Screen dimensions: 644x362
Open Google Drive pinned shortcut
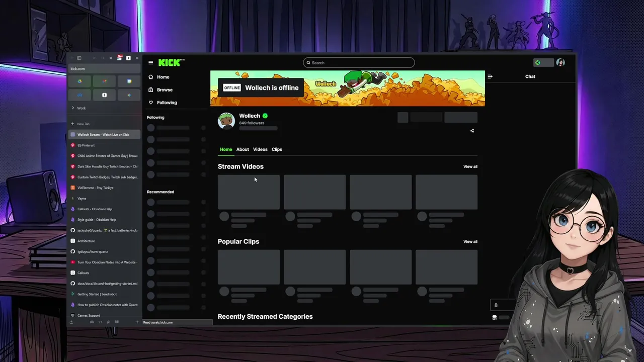point(79,81)
